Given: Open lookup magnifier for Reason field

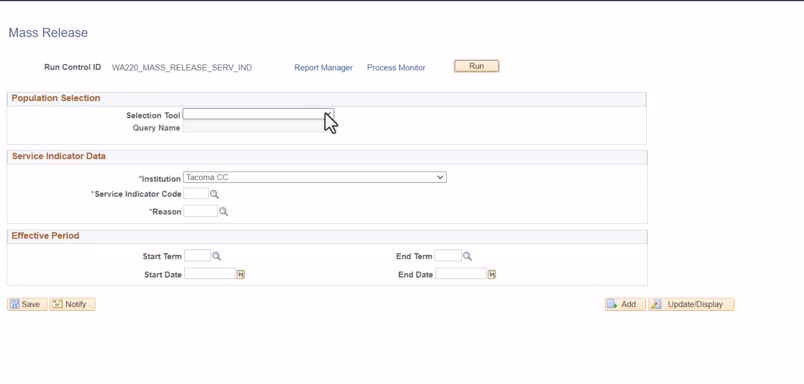Looking at the screenshot, I should coord(224,211).
